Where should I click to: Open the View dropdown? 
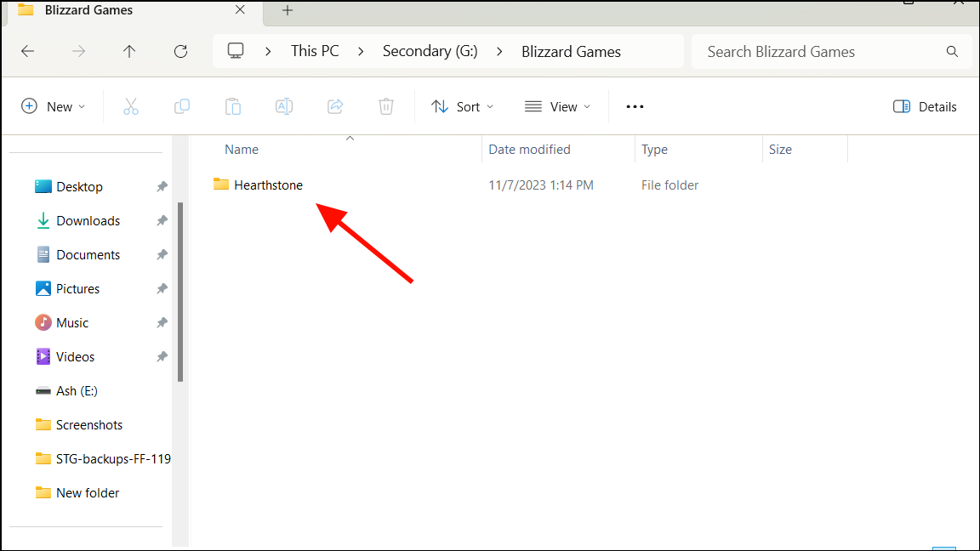click(558, 105)
